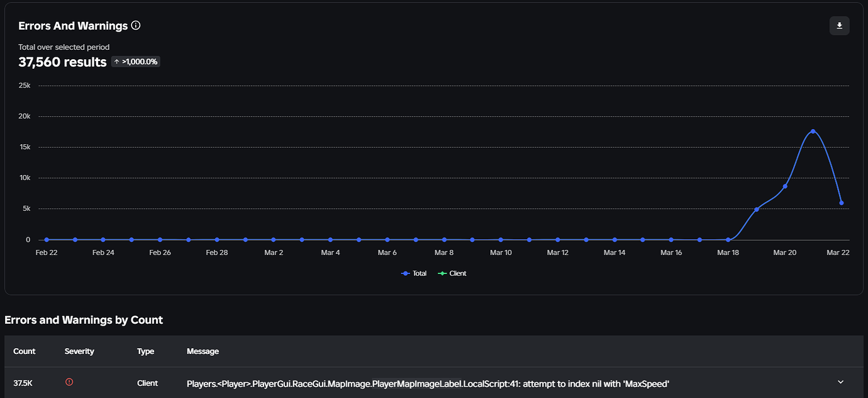Click the >1,000.0% increase badge
Image resolution: width=868 pixels, height=398 pixels.
tap(136, 62)
